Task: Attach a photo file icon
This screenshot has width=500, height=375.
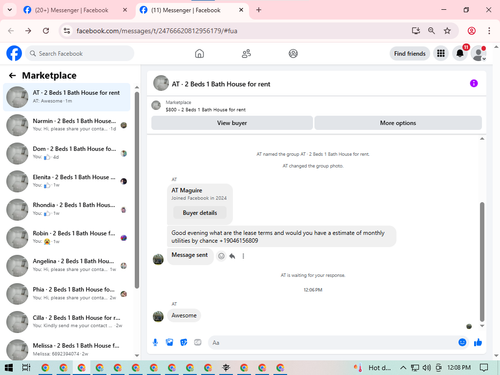Action: (x=170, y=342)
